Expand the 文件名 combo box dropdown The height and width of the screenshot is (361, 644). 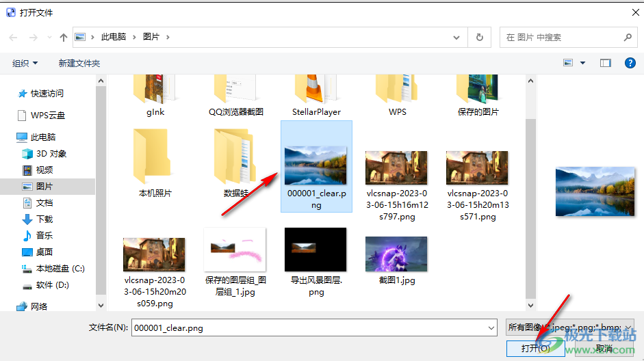tap(491, 327)
